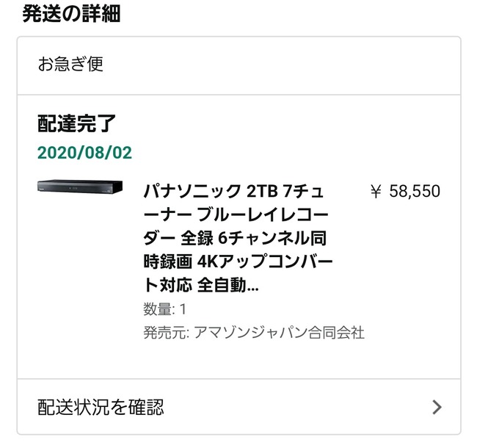Tap the chevron arrow beside 配送状況を確認
This screenshot has height=448, width=477.
click(x=437, y=407)
